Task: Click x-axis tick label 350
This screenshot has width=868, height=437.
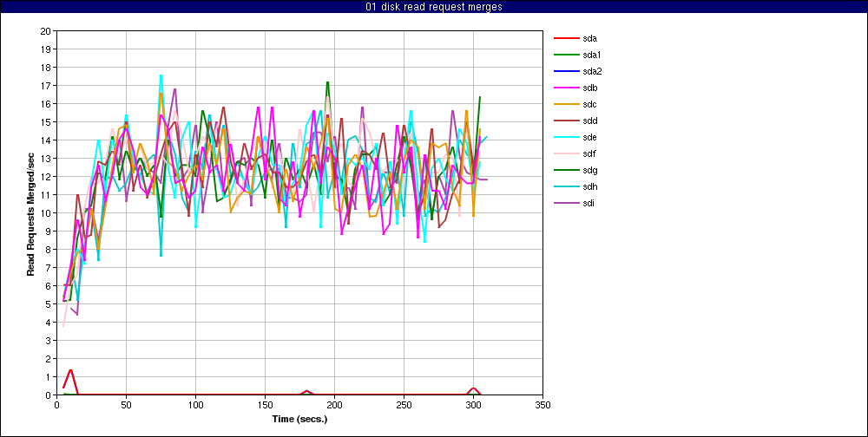Action: [x=543, y=405]
